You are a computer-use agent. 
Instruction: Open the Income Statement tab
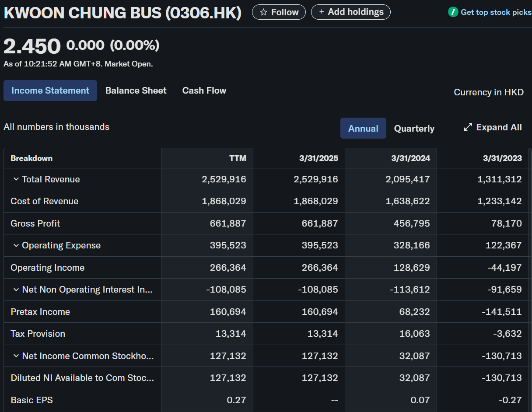click(50, 91)
